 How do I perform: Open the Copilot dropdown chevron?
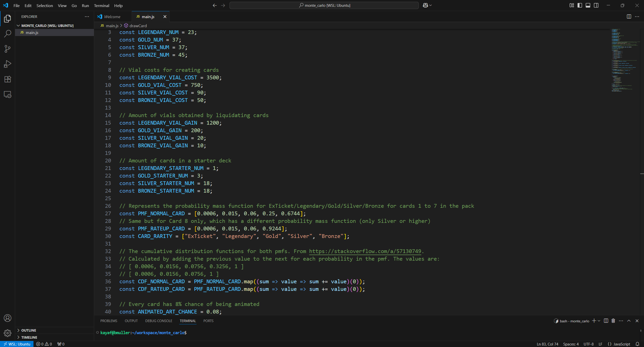click(x=431, y=5)
